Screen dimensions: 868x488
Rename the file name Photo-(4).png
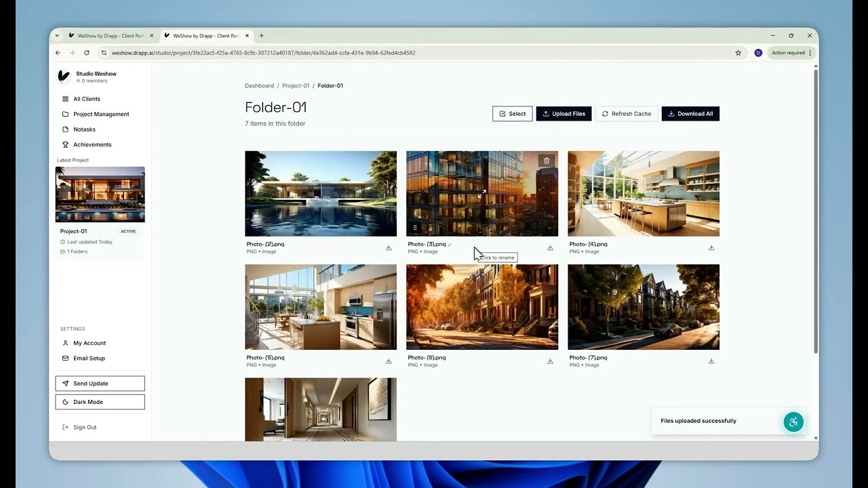pos(588,244)
